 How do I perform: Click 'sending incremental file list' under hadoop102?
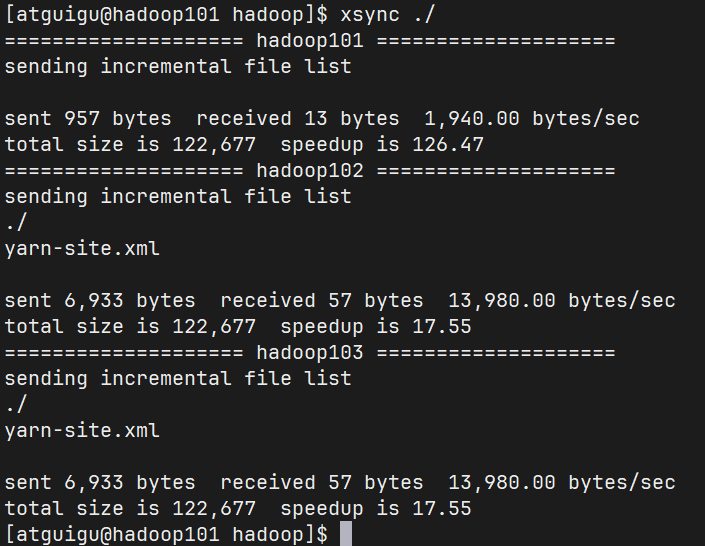pyautogui.click(x=178, y=196)
